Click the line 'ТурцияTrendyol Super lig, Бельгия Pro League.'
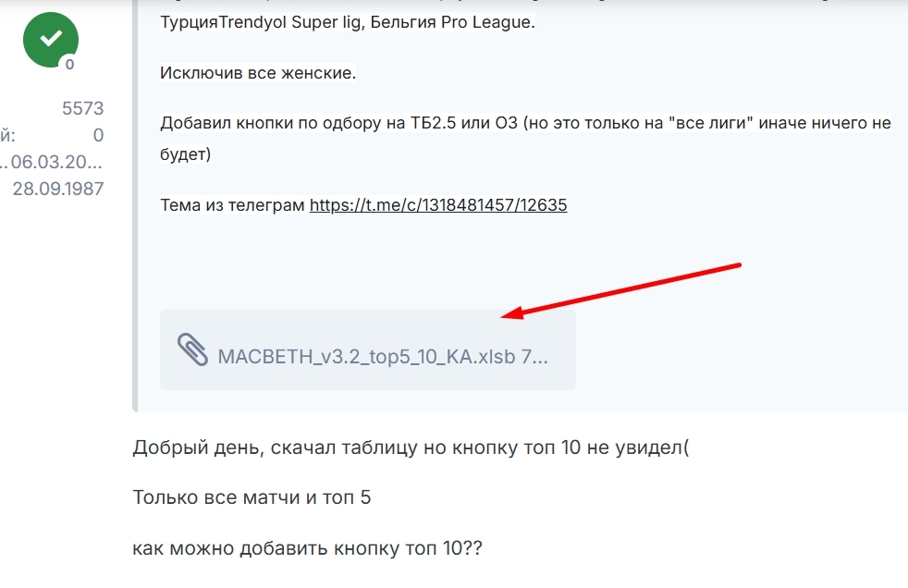908x588 pixels. 348,22
